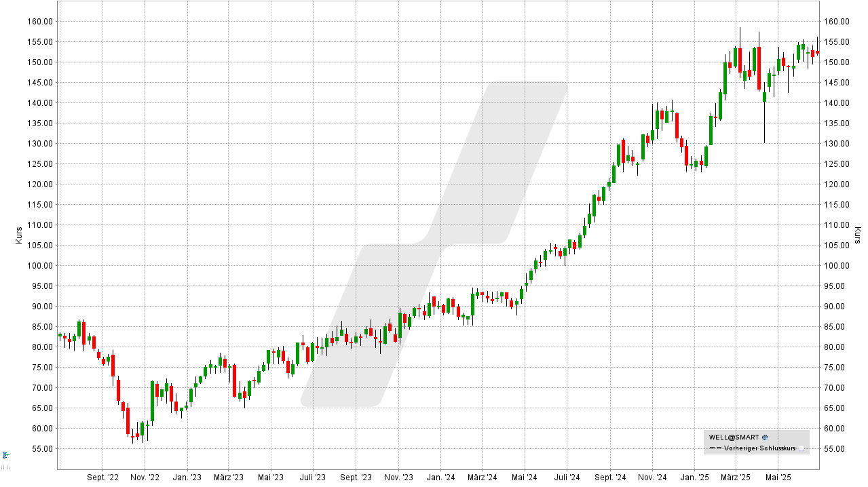Viewport: 868px width, 487px height.
Task: Click the Mai '23 date label
Action: (x=270, y=478)
